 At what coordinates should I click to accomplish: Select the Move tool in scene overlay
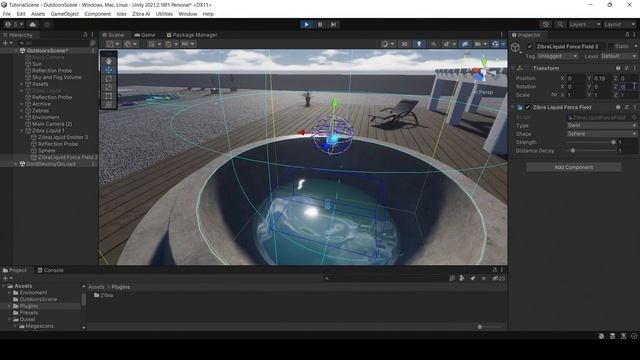(109, 70)
